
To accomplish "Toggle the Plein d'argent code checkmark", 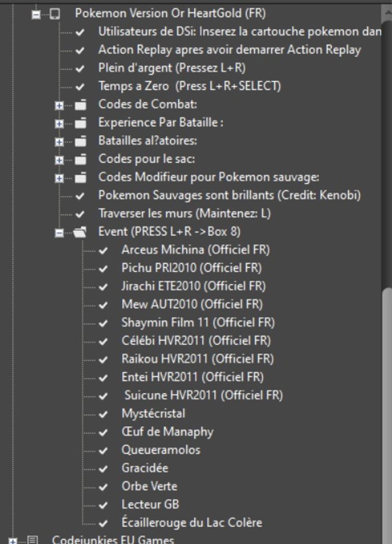I will [80, 69].
